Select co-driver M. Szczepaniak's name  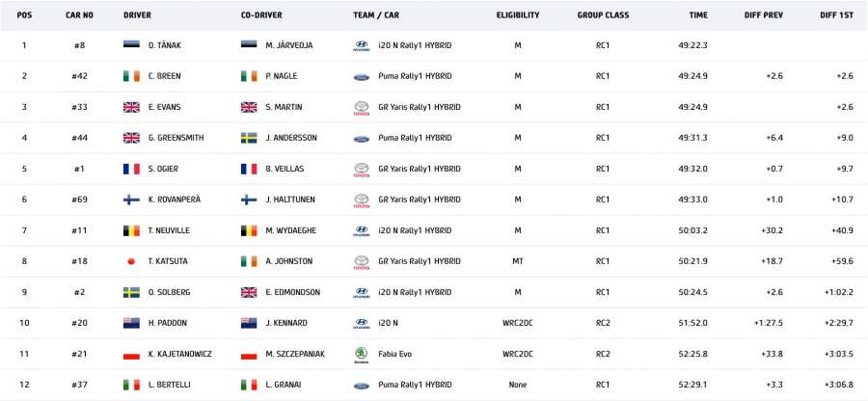click(295, 354)
